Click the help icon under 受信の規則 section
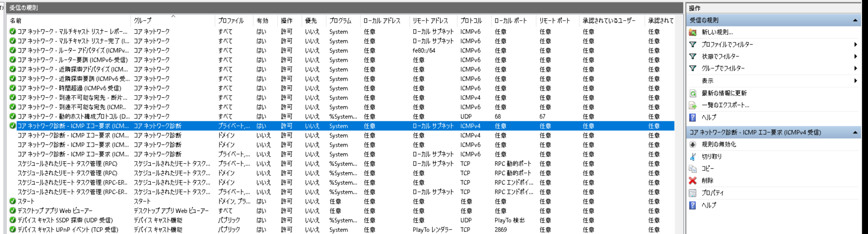868x234 pixels. point(693,118)
